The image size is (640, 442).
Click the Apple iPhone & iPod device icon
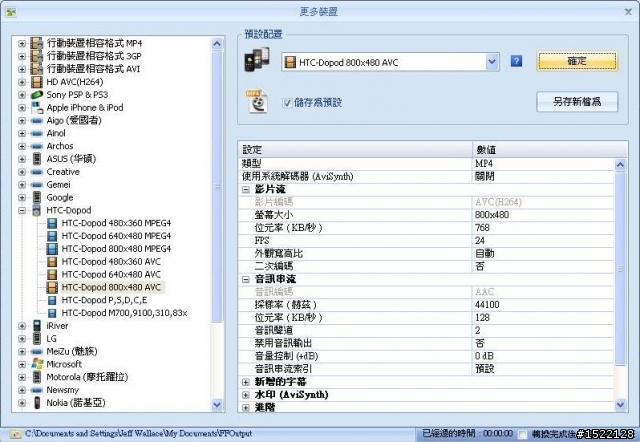[37, 108]
